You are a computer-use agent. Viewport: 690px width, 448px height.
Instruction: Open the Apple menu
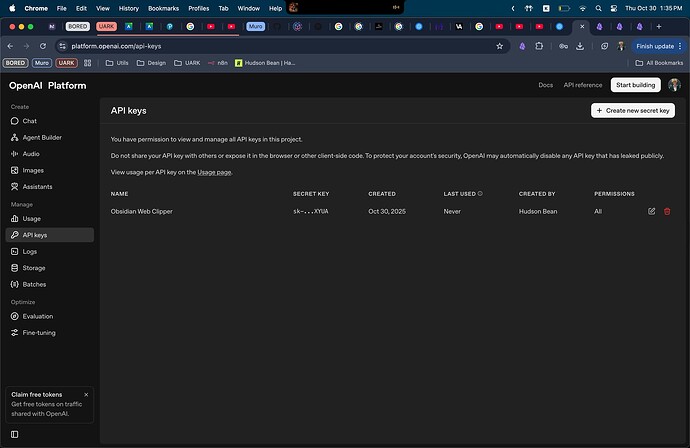12,8
